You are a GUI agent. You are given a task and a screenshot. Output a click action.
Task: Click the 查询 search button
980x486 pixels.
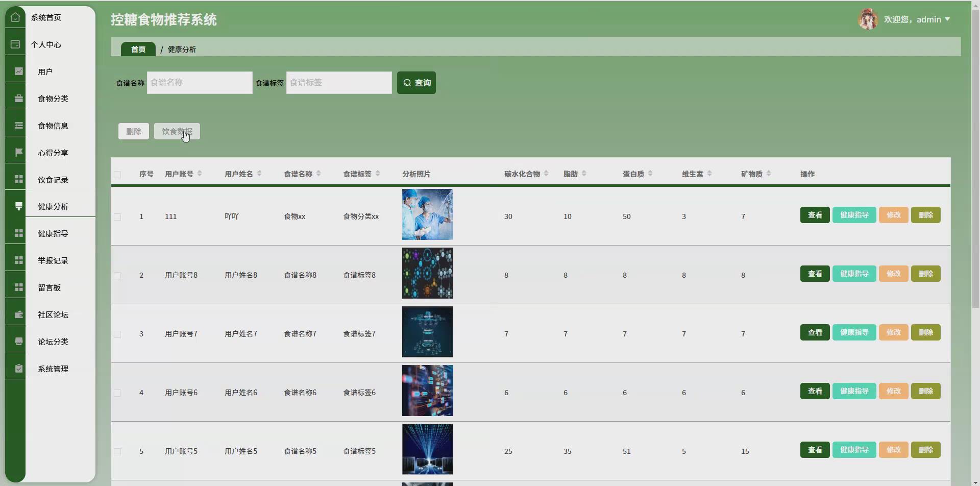click(x=416, y=83)
